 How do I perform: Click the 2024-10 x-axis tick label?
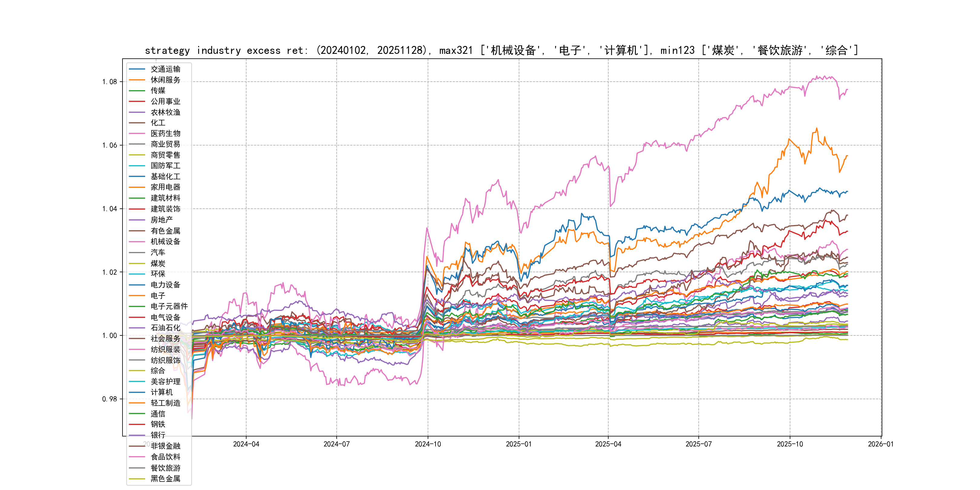(x=428, y=444)
